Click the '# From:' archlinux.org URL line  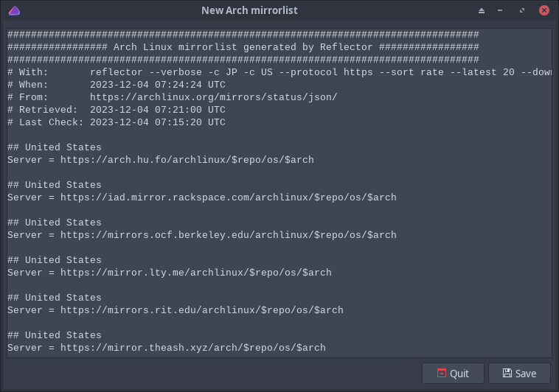[172, 97]
